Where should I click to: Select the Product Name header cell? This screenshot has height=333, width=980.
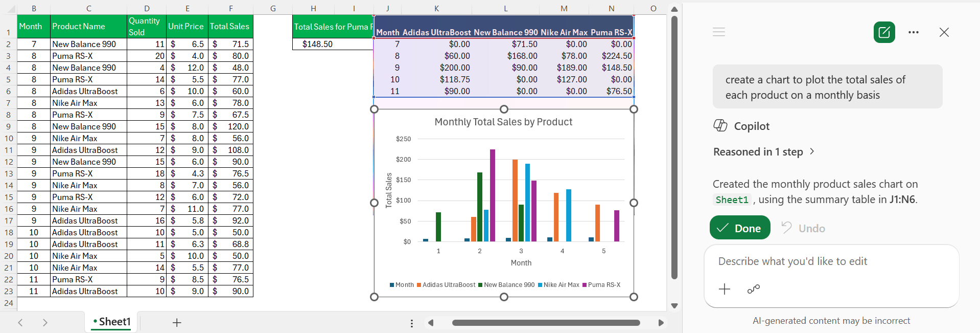(89, 26)
